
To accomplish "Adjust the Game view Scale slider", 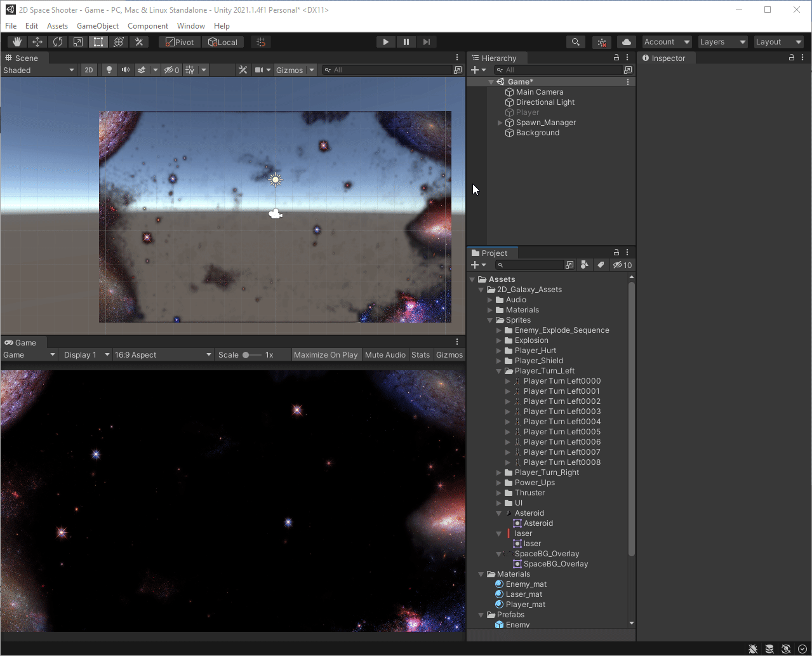I will (251, 355).
